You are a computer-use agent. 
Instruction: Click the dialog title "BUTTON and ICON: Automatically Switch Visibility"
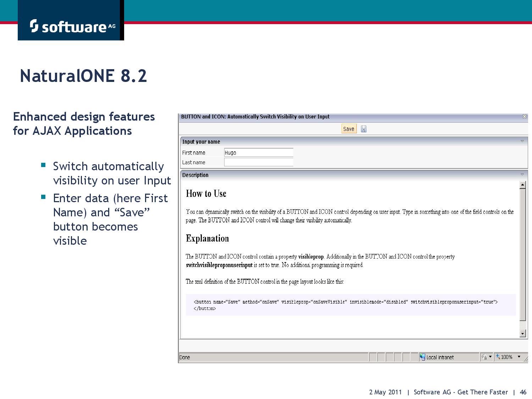coord(255,116)
